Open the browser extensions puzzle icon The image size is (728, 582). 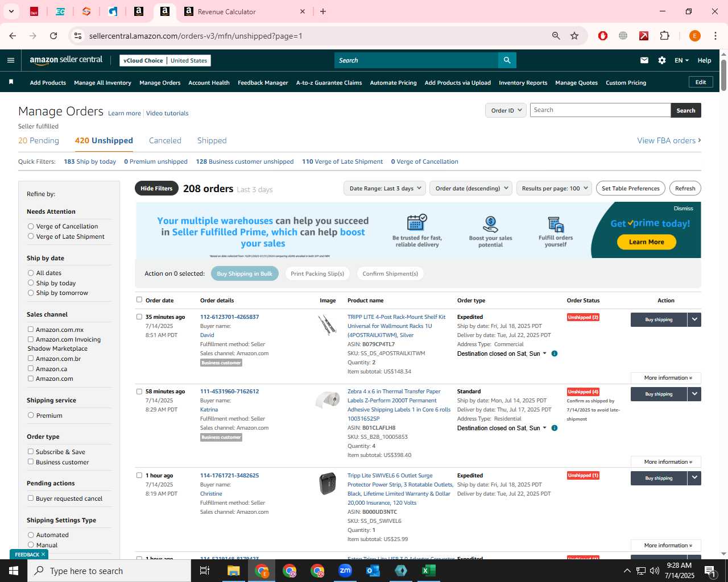click(664, 36)
